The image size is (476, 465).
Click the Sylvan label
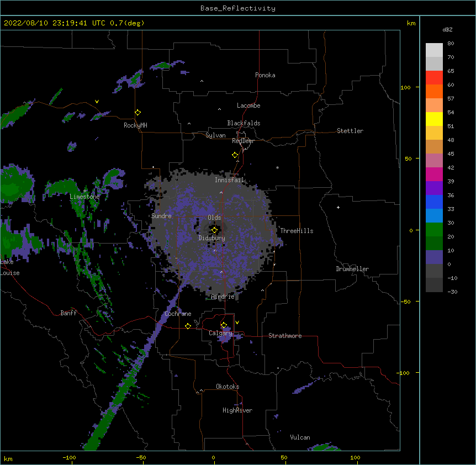click(215, 135)
